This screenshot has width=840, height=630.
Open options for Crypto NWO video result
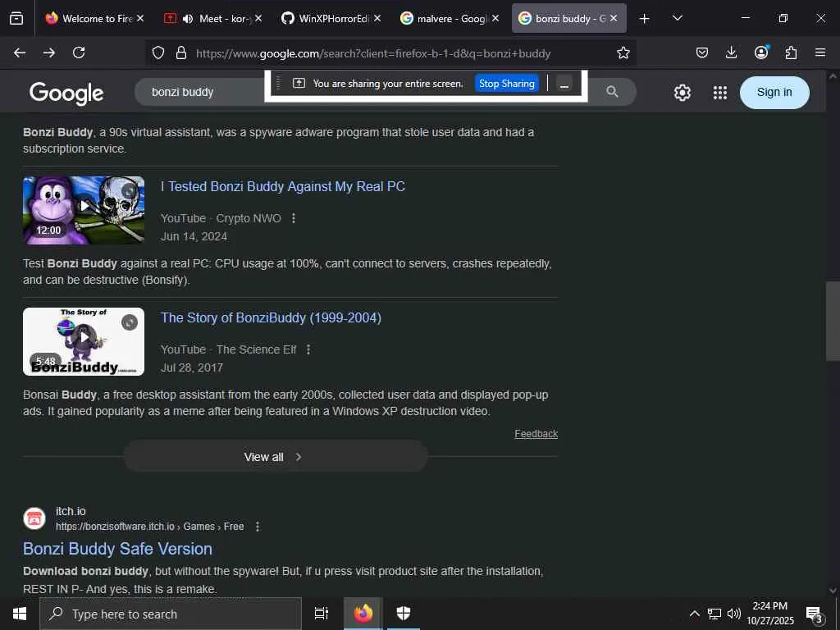[294, 218]
